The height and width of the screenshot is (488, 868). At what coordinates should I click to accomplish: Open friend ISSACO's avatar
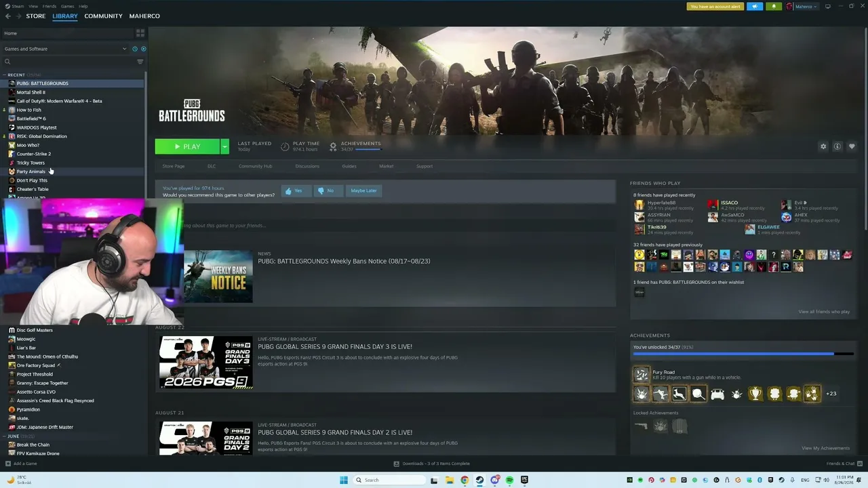click(x=713, y=205)
